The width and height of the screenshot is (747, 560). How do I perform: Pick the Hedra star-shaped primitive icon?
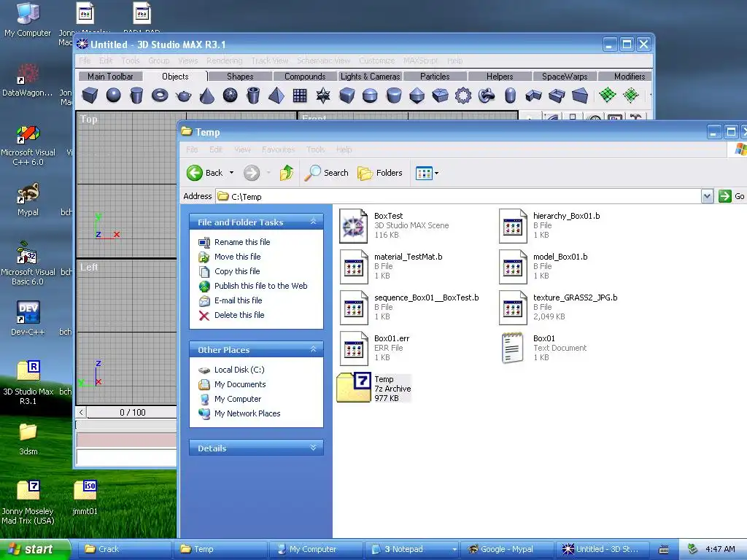(323, 96)
